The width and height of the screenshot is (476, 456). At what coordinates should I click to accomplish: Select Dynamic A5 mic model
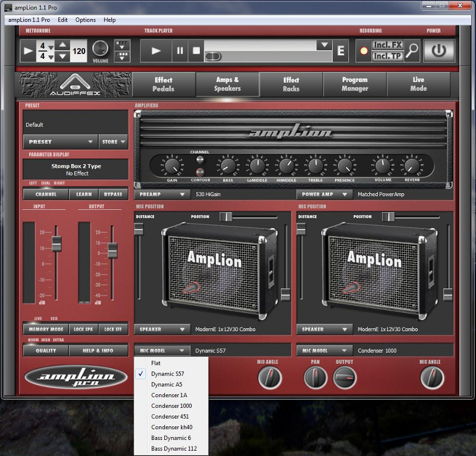[x=171, y=385]
